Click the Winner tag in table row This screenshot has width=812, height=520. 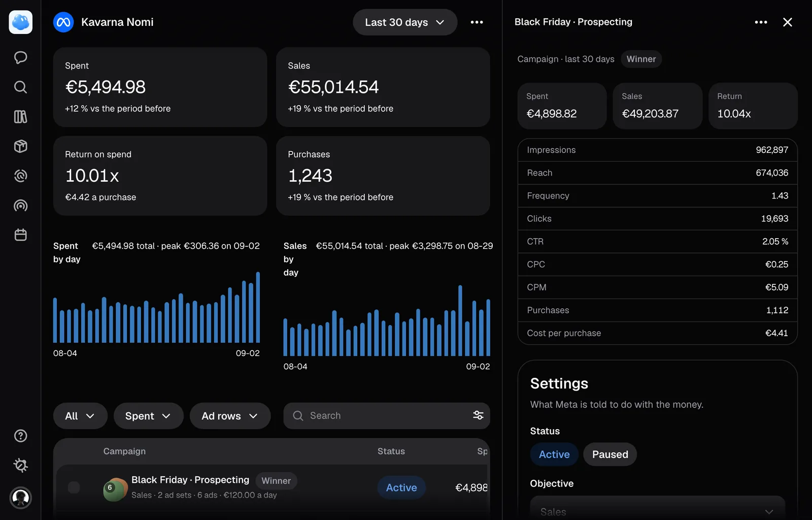[276, 480]
